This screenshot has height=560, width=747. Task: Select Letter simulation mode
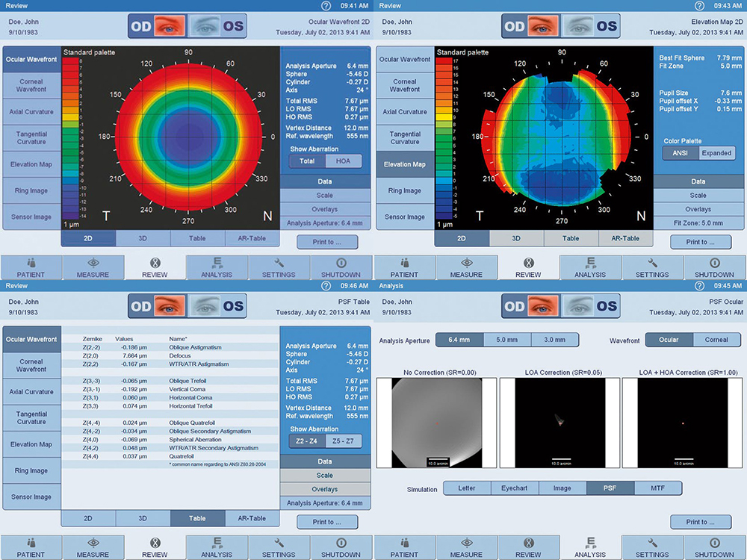[467, 488]
